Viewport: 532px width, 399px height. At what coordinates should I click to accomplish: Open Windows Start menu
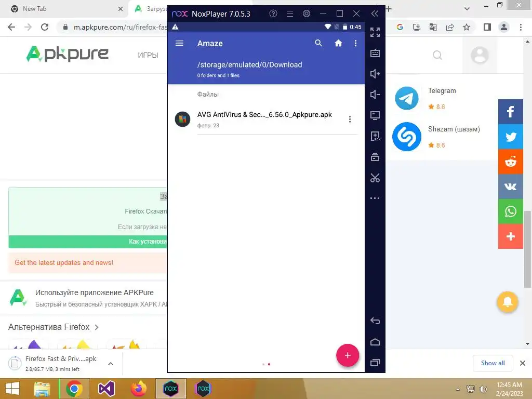click(12, 389)
